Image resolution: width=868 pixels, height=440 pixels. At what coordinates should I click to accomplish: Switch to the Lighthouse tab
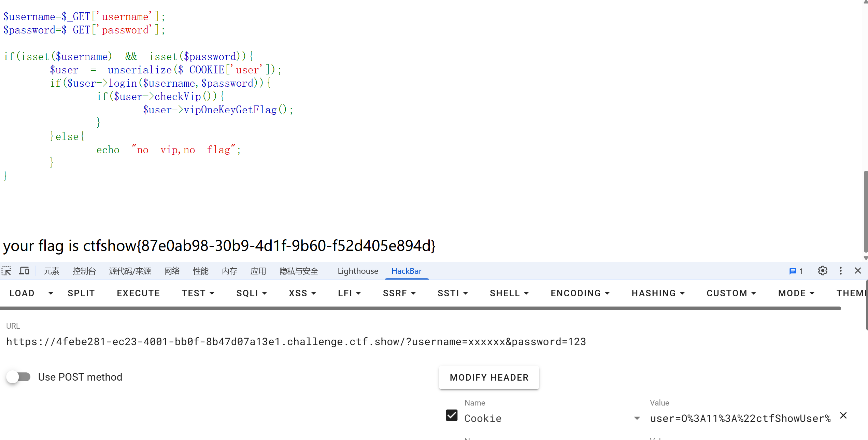(x=358, y=271)
